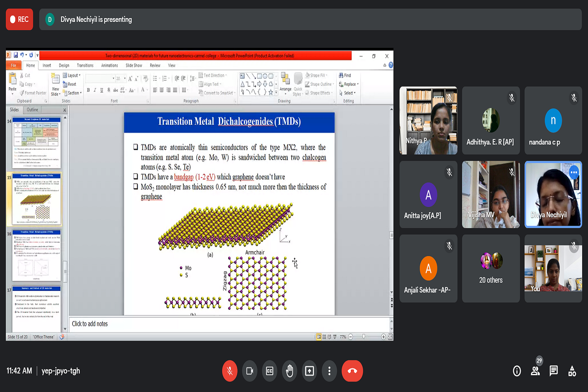Open the meeting details info icon
The height and width of the screenshot is (392, 588).
[517, 371]
